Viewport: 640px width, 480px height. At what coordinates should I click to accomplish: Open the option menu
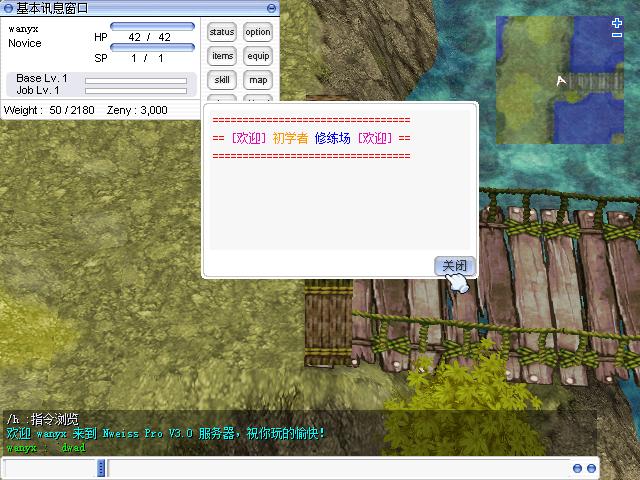[258, 32]
